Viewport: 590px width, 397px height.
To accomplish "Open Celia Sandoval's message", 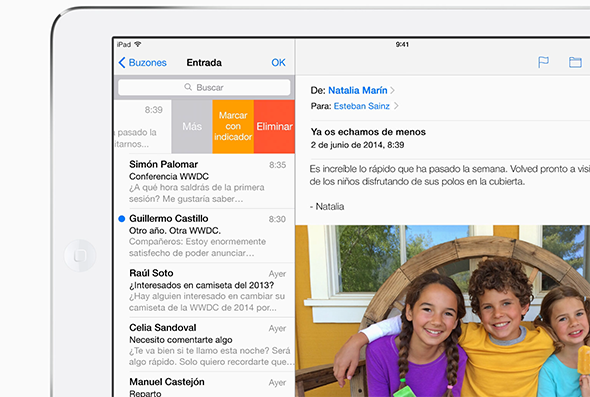I will (204, 344).
